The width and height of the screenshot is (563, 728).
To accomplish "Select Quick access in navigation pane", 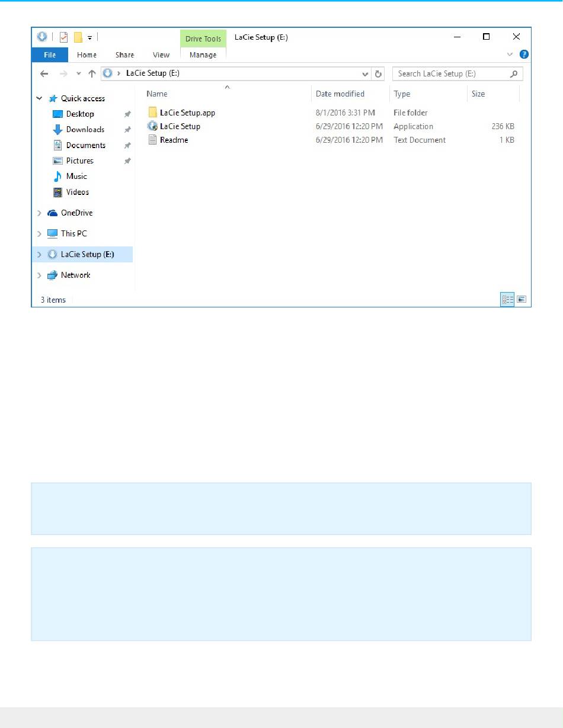I will coord(83,98).
